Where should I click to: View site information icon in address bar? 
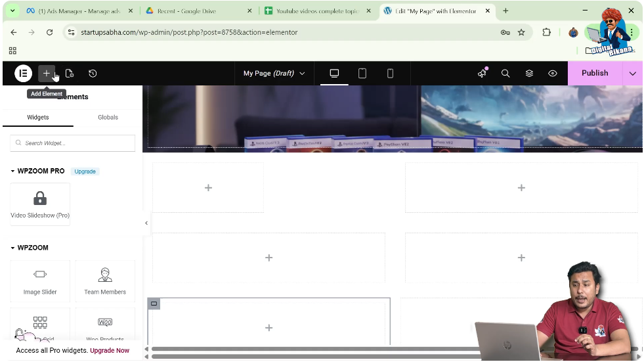tap(71, 32)
